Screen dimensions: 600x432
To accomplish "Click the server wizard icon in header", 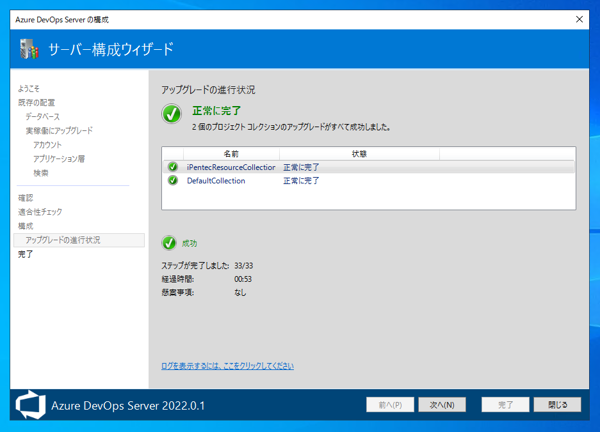I will pos(29,49).
